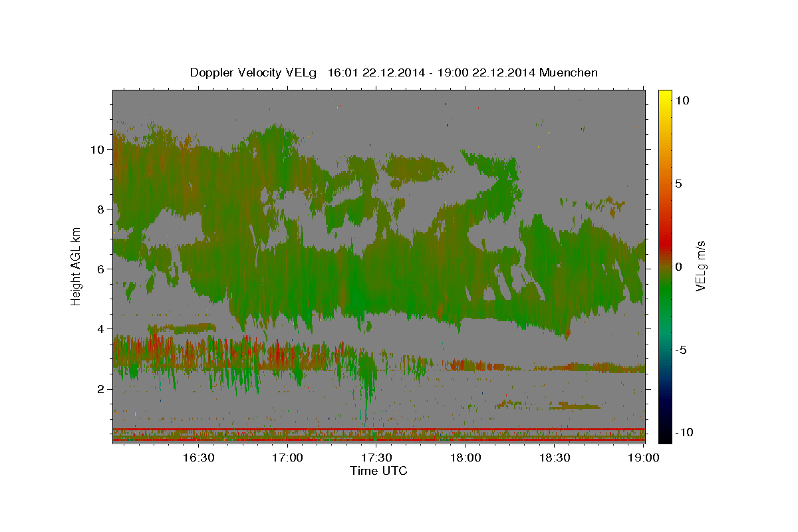Click the '16:30' time axis label
Image resolution: width=798 pixels, height=532 pixels.
tap(198, 457)
